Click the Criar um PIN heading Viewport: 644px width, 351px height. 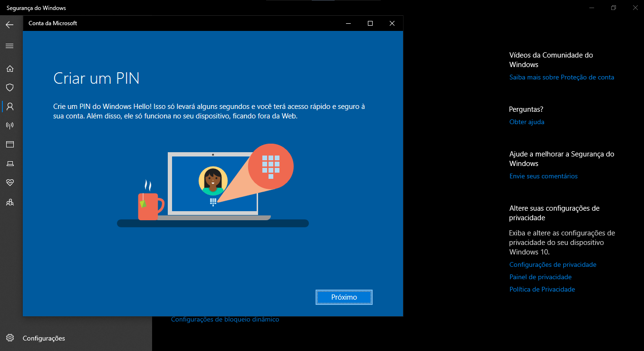tap(96, 78)
